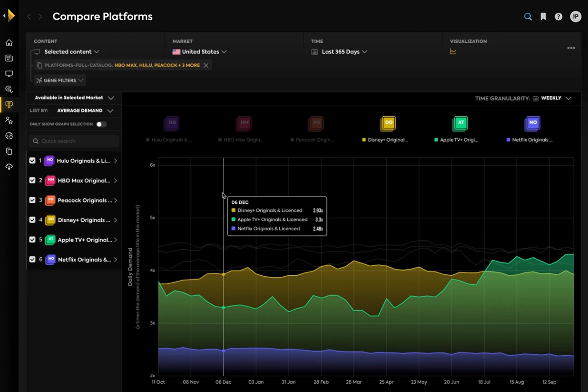Uncheck the HBO Max Originals checkbox
The width and height of the screenshot is (588, 392).
[32, 180]
